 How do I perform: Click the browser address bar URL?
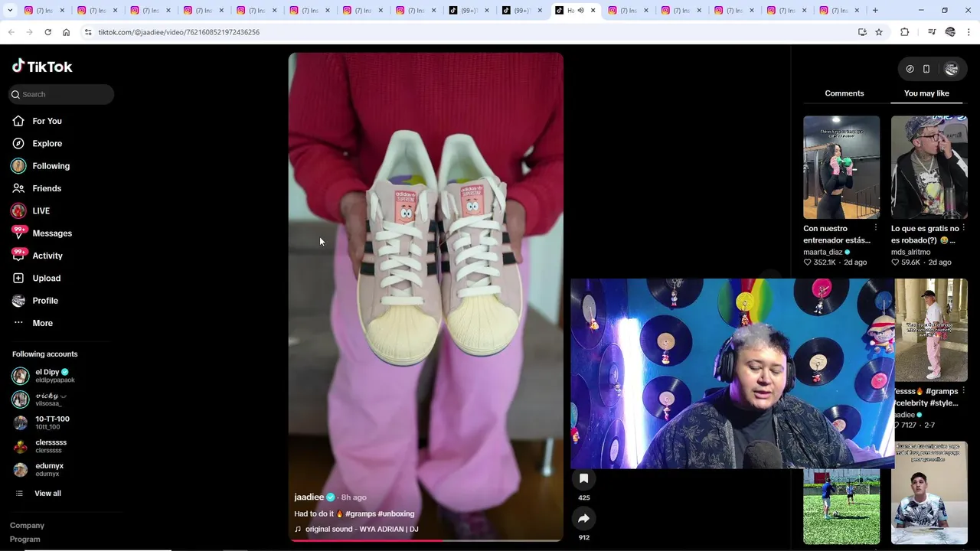(179, 32)
